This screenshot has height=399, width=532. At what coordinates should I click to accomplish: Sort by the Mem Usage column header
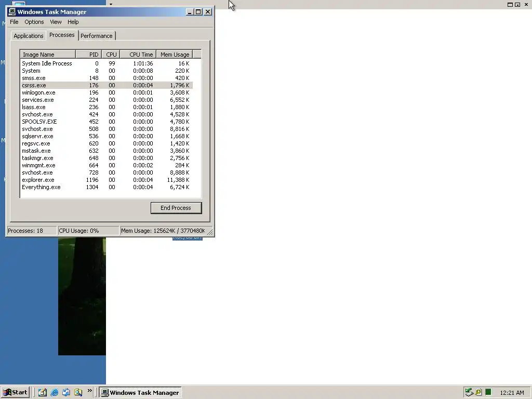coord(175,54)
